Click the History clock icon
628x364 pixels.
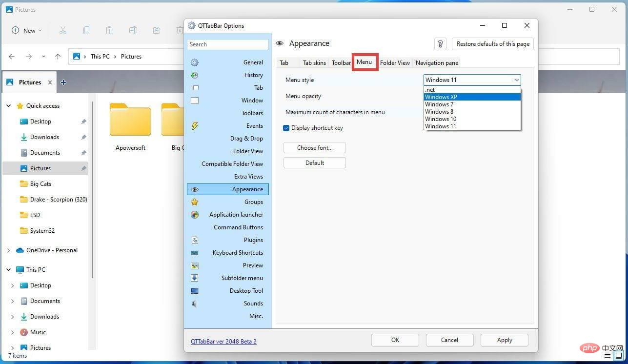[x=195, y=75]
